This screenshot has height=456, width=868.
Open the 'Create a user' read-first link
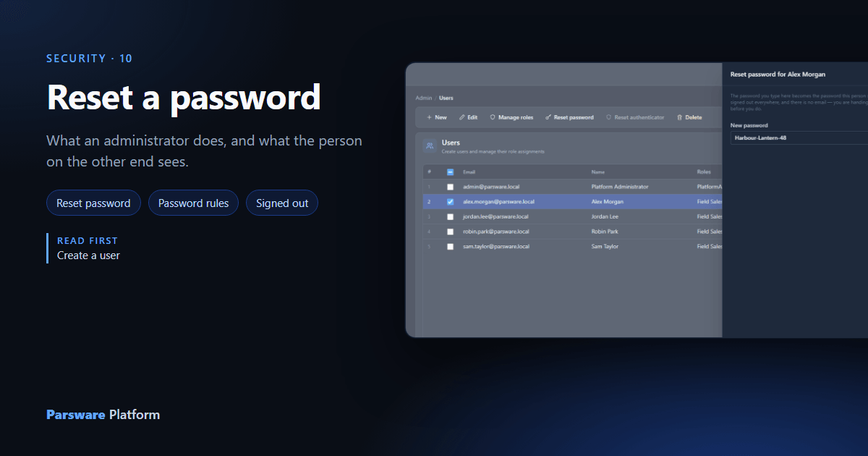88,256
